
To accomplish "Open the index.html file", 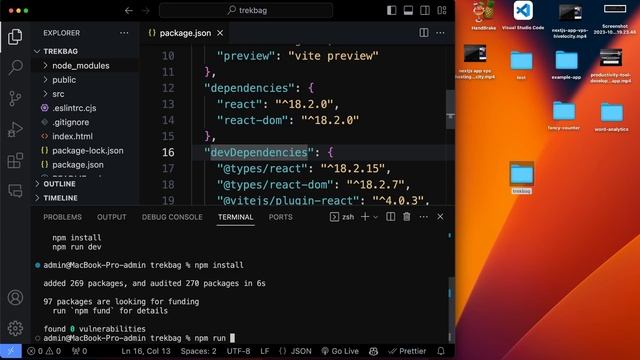I will 72,136.
